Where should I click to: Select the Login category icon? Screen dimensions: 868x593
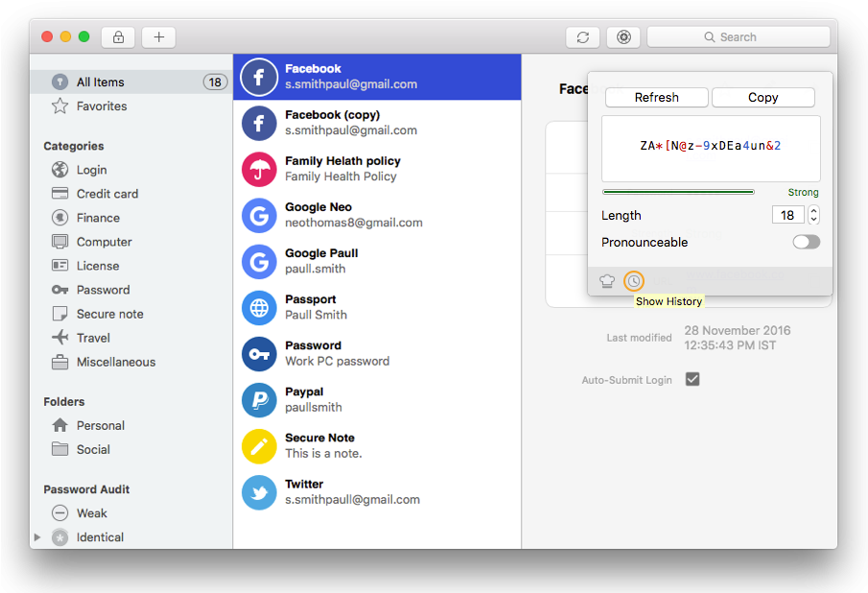59,169
